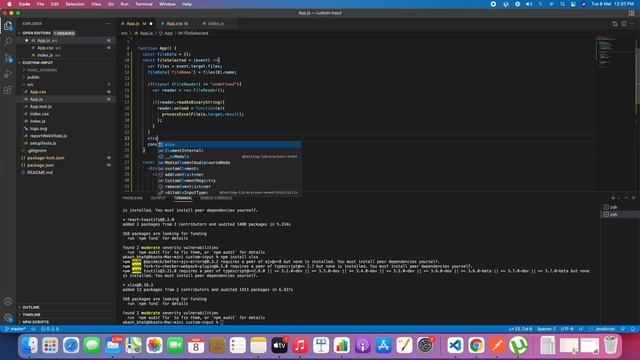Switch to the App.css editor tab
Viewport: 640px width, 360px height.
[177, 24]
